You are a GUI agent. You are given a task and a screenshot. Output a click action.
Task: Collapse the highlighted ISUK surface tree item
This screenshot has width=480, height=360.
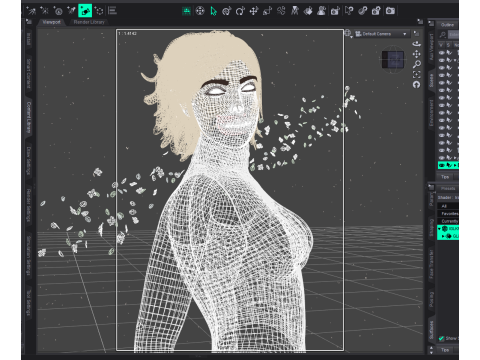coord(439,229)
